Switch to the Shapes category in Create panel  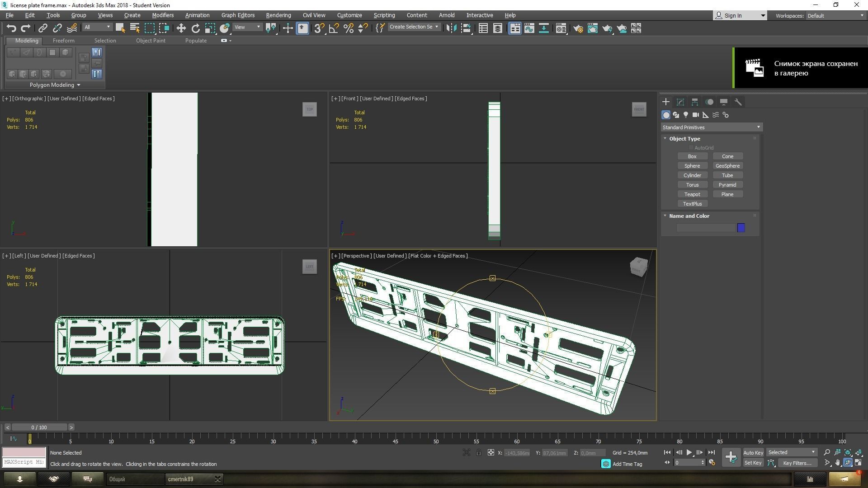pyautogui.click(x=676, y=115)
